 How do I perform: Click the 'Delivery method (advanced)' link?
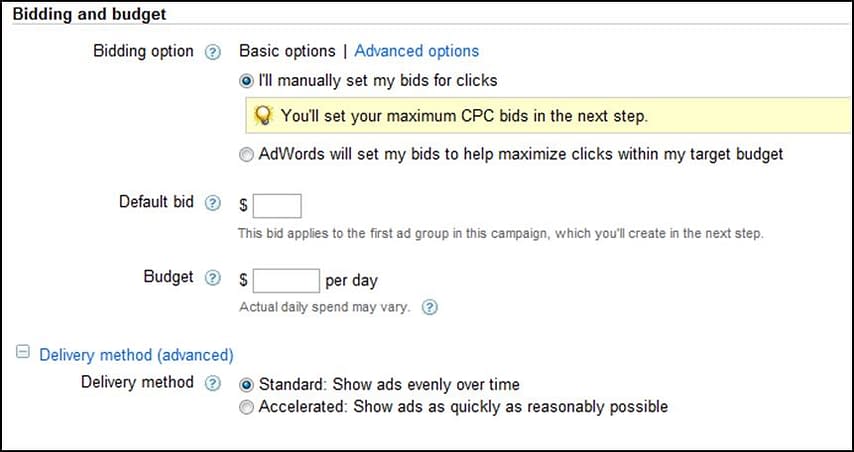pyautogui.click(x=136, y=355)
